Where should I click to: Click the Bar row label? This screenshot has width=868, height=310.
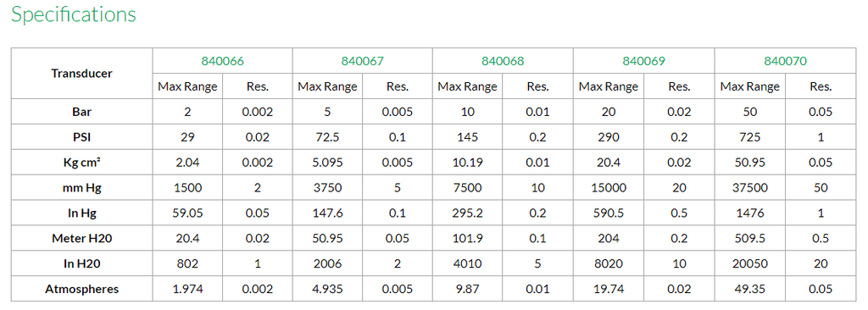[x=82, y=112]
